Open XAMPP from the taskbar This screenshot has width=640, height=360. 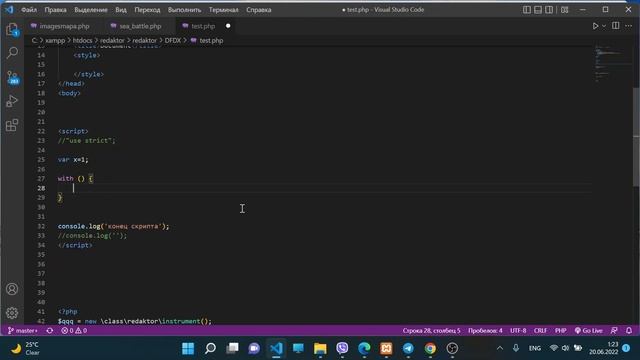(x=386, y=348)
